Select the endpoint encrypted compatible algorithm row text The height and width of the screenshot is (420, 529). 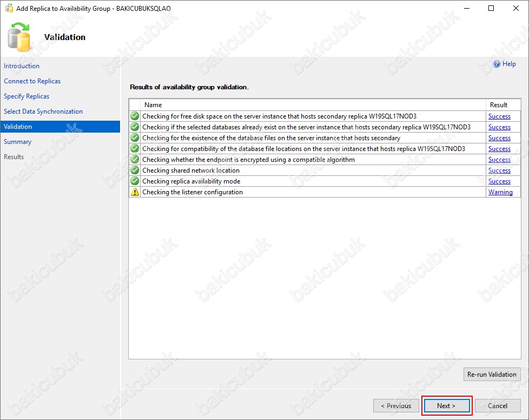point(249,159)
